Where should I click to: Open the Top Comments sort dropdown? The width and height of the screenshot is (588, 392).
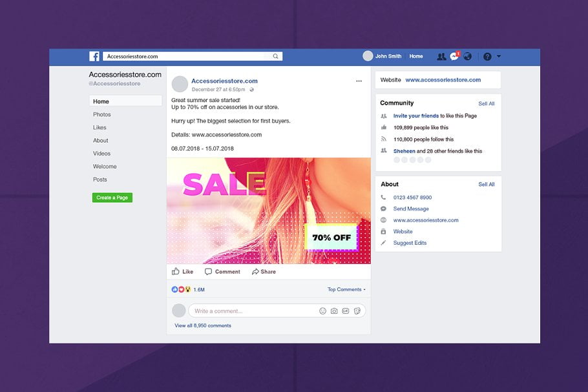pyautogui.click(x=346, y=289)
